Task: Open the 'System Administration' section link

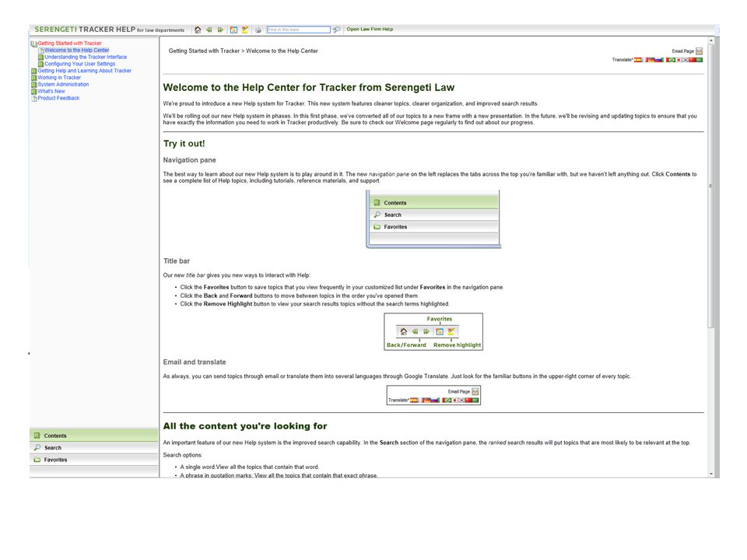Action: pos(63,84)
